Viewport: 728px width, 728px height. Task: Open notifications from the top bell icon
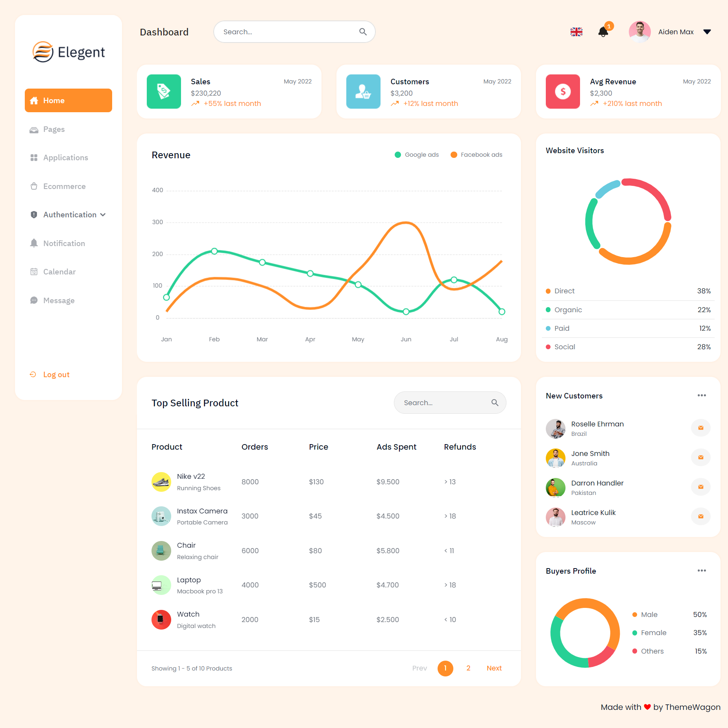click(603, 32)
